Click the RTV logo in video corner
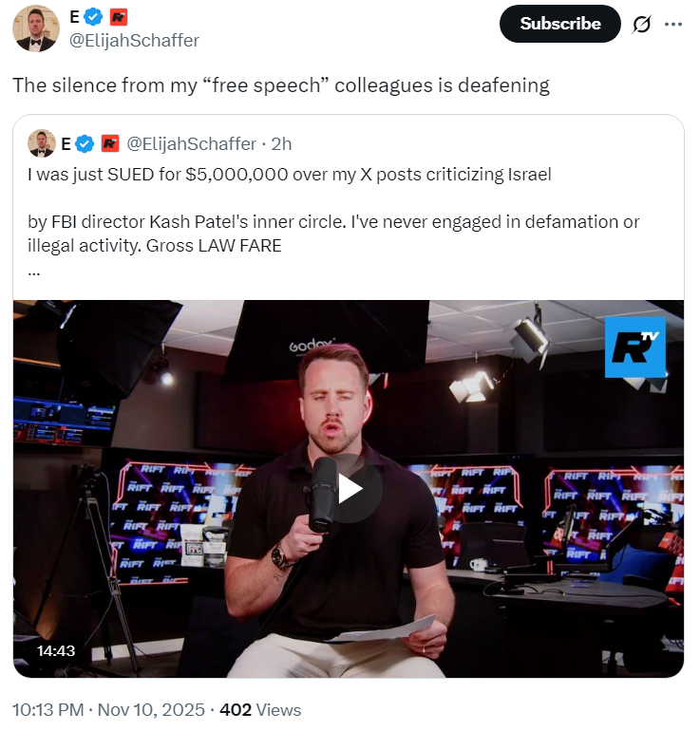This screenshot has width=700, height=731. pyautogui.click(x=635, y=347)
